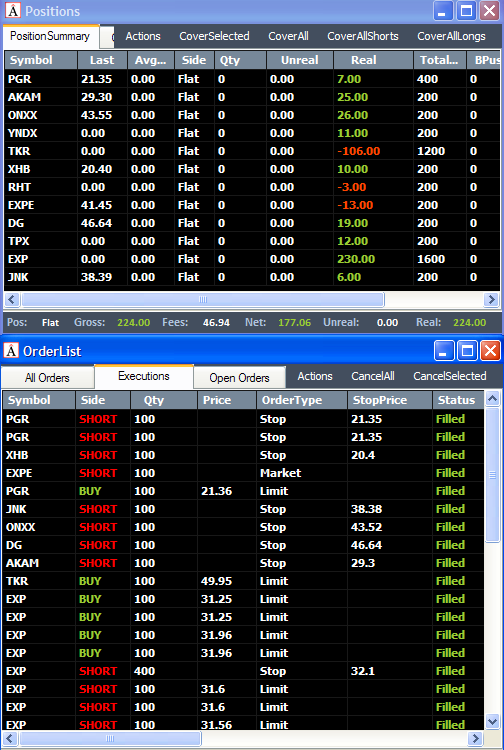Click the OrderList vertical scrollbar thumb
This screenshot has width=504, height=750.
pyautogui.click(x=493, y=474)
